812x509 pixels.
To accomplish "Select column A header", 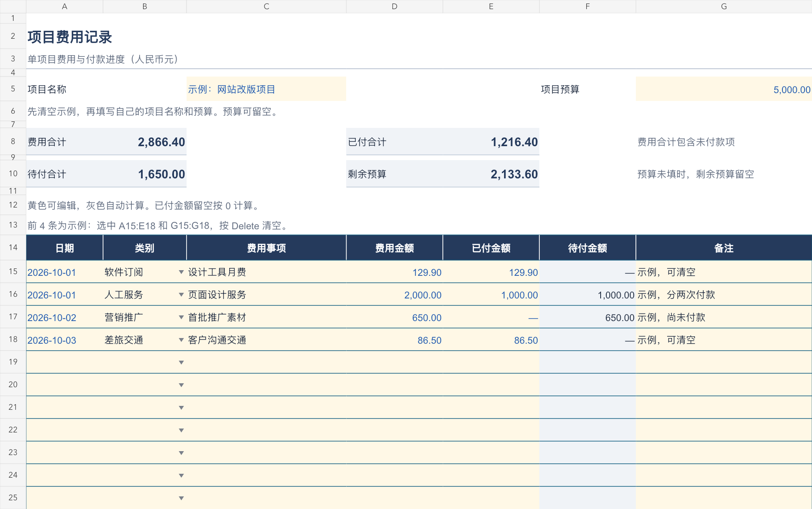I will pyautogui.click(x=64, y=7).
